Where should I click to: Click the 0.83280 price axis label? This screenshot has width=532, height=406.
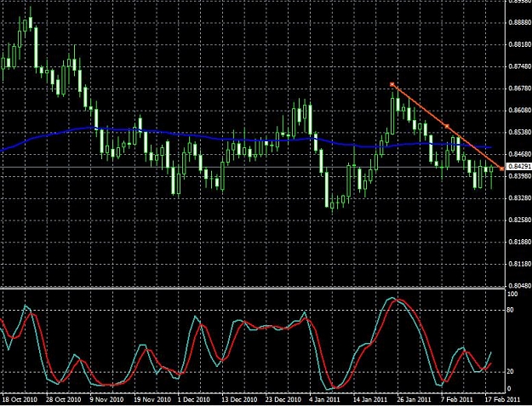520,198
